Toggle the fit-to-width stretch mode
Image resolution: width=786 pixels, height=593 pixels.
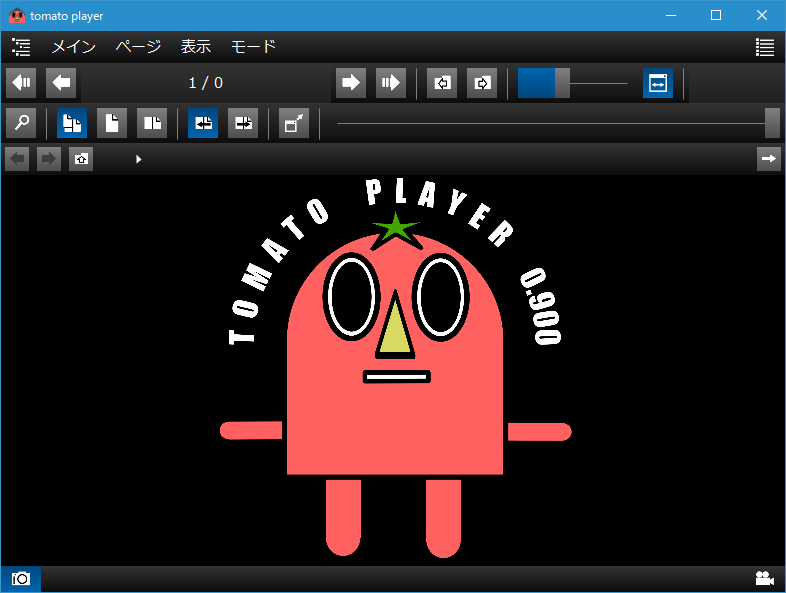[657, 83]
